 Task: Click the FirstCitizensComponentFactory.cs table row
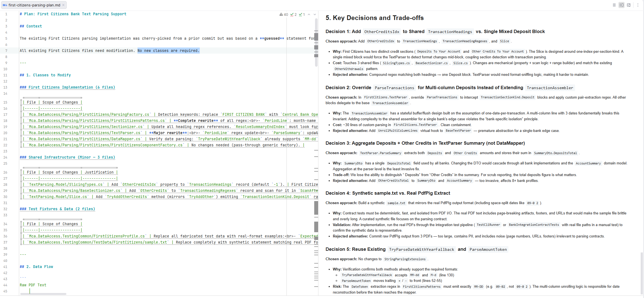[164, 145]
